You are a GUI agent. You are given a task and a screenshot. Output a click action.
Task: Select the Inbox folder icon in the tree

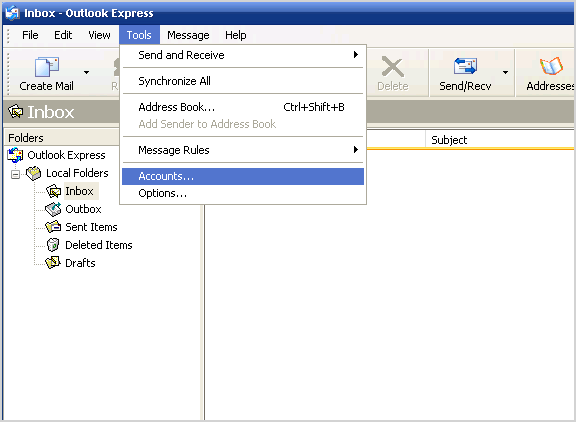53,191
